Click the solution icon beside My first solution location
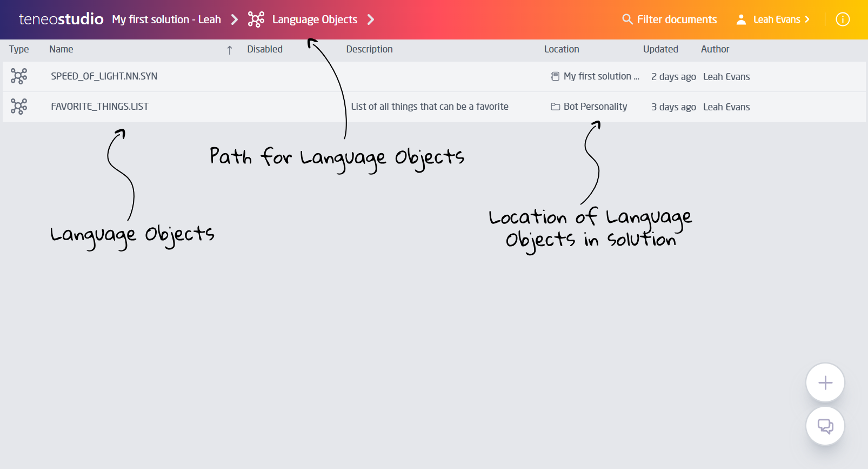This screenshot has height=469, width=868. click(x=555, y=76)
